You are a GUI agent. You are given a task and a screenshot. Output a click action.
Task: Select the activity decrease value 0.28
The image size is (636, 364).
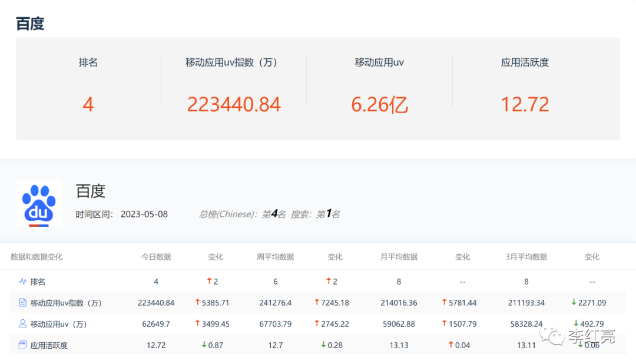pyautogui.click(x=335, y=345)
